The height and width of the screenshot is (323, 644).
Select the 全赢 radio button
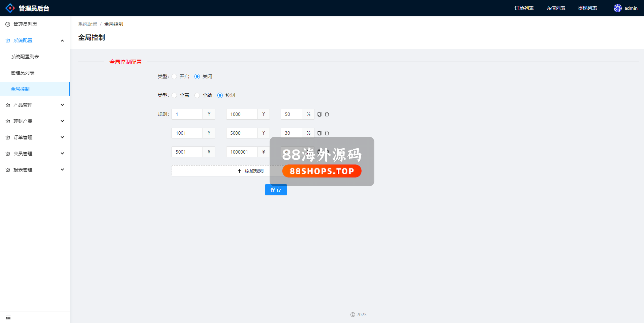174,95
